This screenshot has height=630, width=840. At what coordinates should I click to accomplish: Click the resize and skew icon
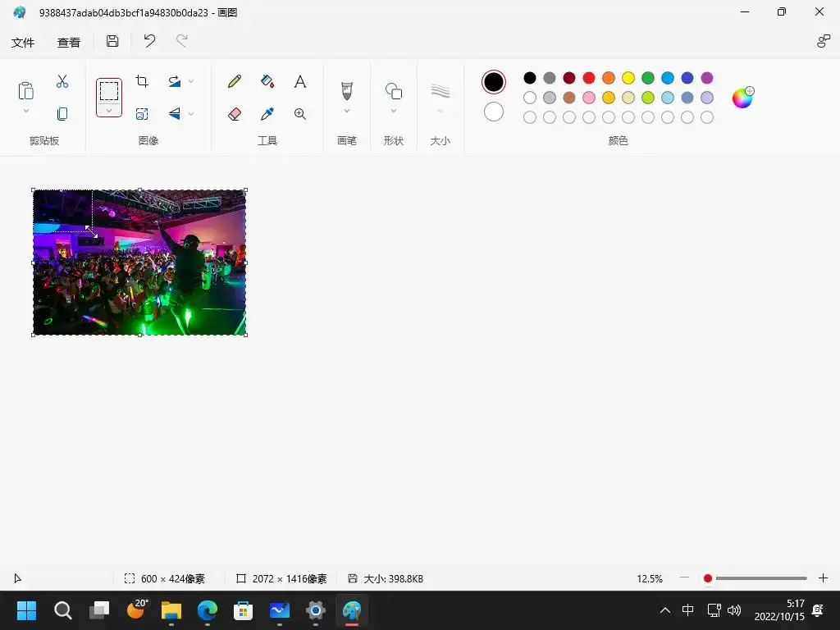(x=142, y=113)
